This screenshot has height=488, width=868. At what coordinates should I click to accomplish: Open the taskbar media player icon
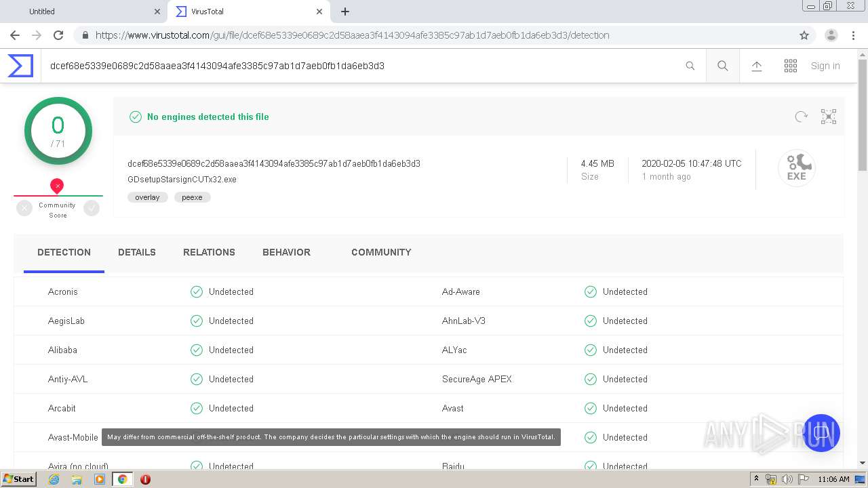[100, 479]
